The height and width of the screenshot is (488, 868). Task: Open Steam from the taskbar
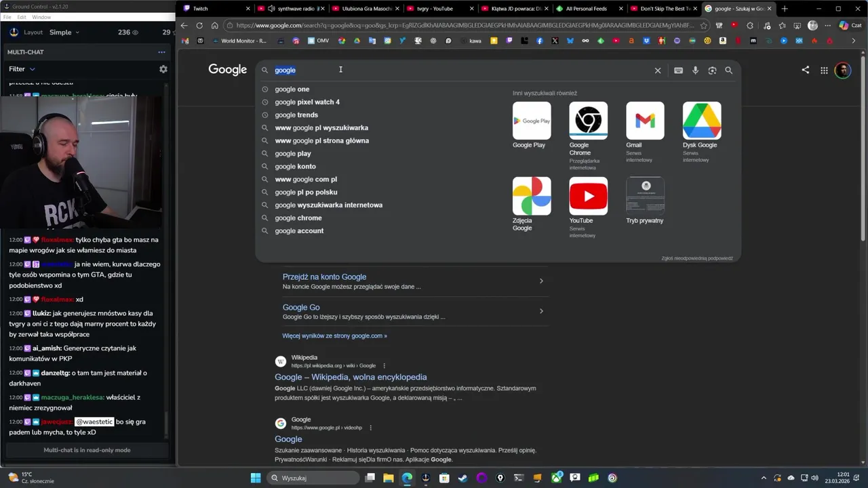(463, 478)
